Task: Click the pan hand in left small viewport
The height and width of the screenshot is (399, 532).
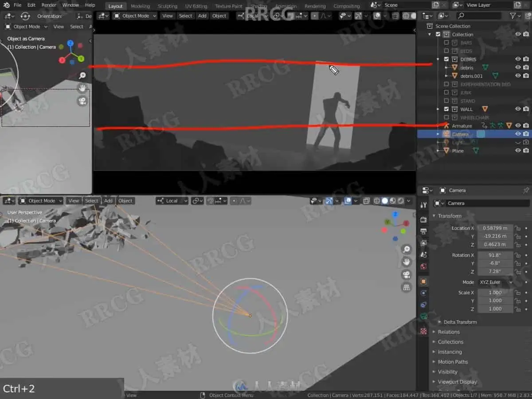Action: (x=82, y=88)
